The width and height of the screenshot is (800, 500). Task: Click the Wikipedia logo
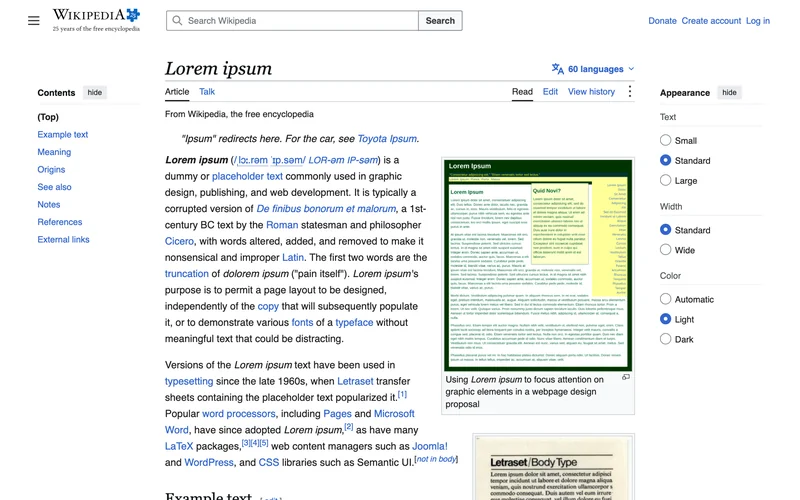(96, 20)
